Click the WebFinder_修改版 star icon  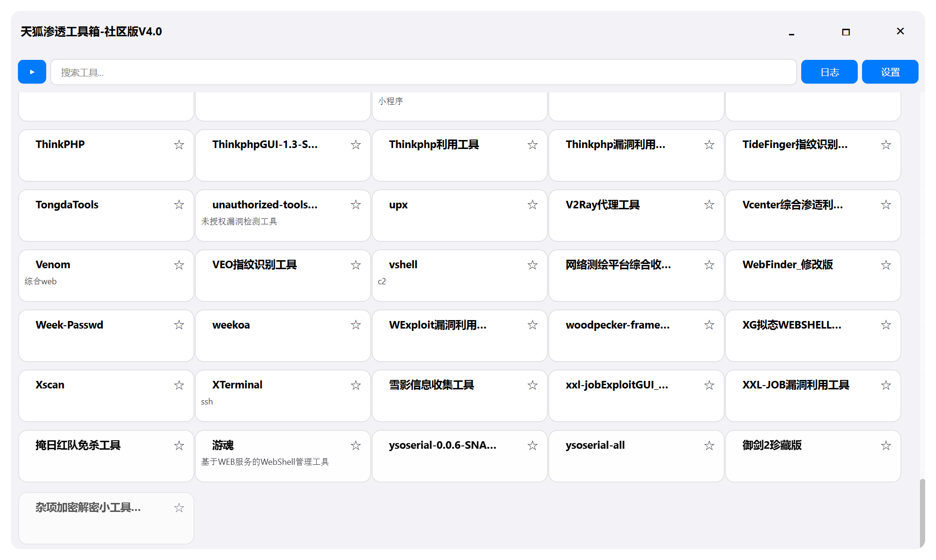click(886, 265)
